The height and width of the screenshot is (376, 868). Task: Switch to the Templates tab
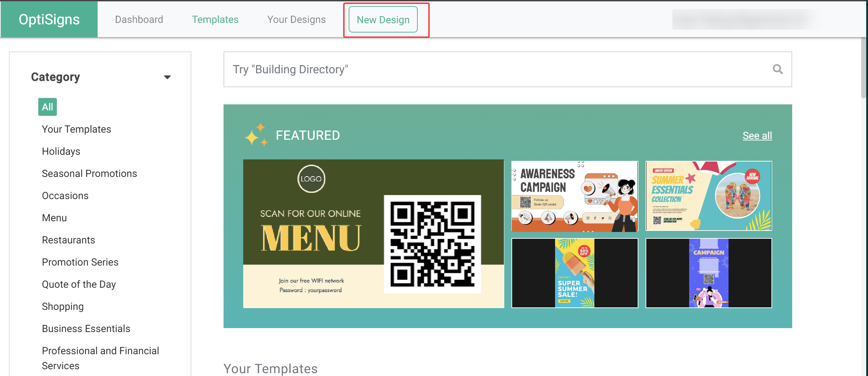(x=215, y=19)
